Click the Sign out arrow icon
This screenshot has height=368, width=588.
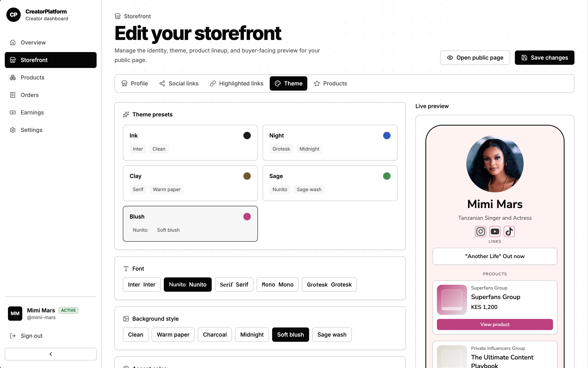coord(13,336)
